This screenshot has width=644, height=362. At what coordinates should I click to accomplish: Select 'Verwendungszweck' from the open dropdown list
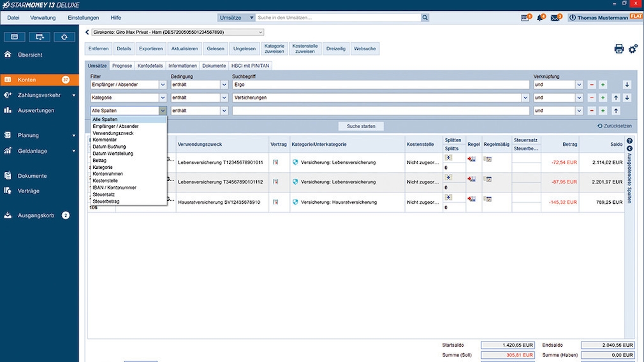point(111,133)
